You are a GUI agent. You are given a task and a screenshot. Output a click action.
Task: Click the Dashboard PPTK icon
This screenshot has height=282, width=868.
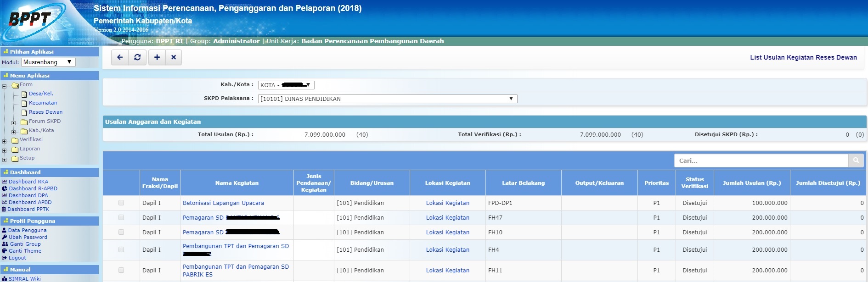(4, 209)
